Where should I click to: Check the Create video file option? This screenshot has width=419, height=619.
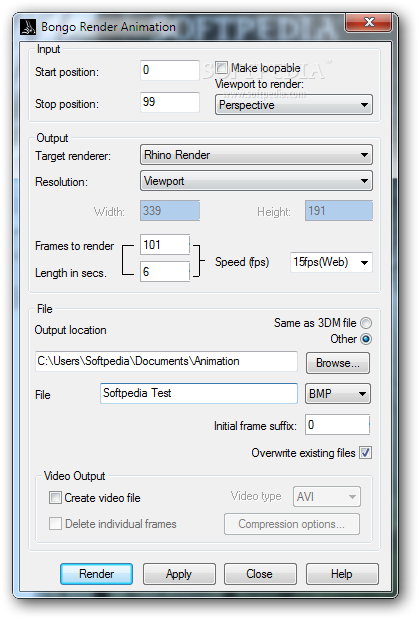coord(55,497)
